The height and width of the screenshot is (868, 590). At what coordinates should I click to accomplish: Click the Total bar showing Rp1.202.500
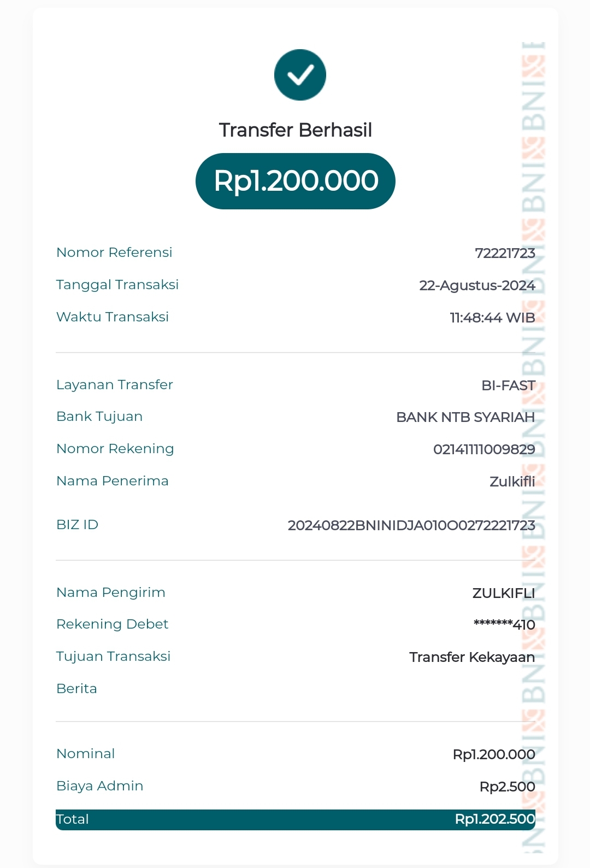coord(296,819)
